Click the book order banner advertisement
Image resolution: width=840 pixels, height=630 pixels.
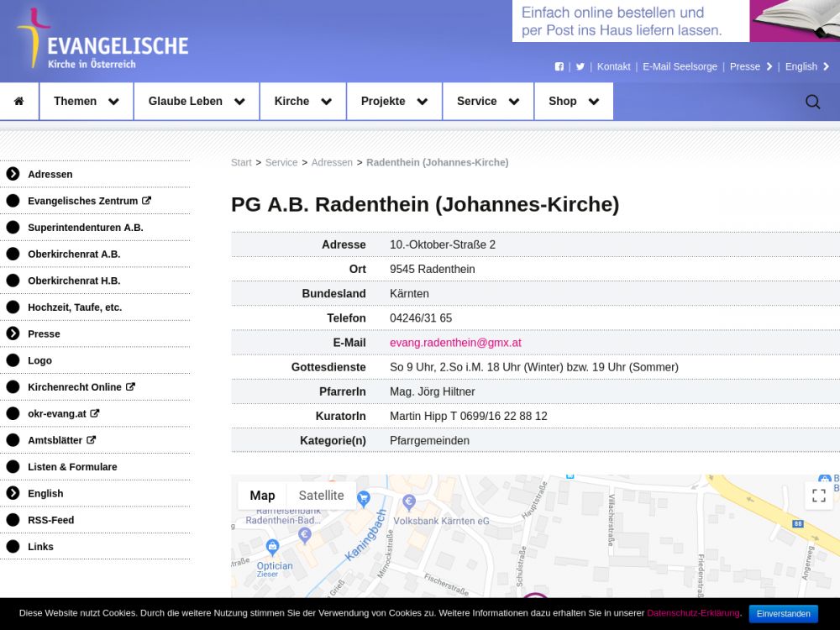click(x=675, y=21)
